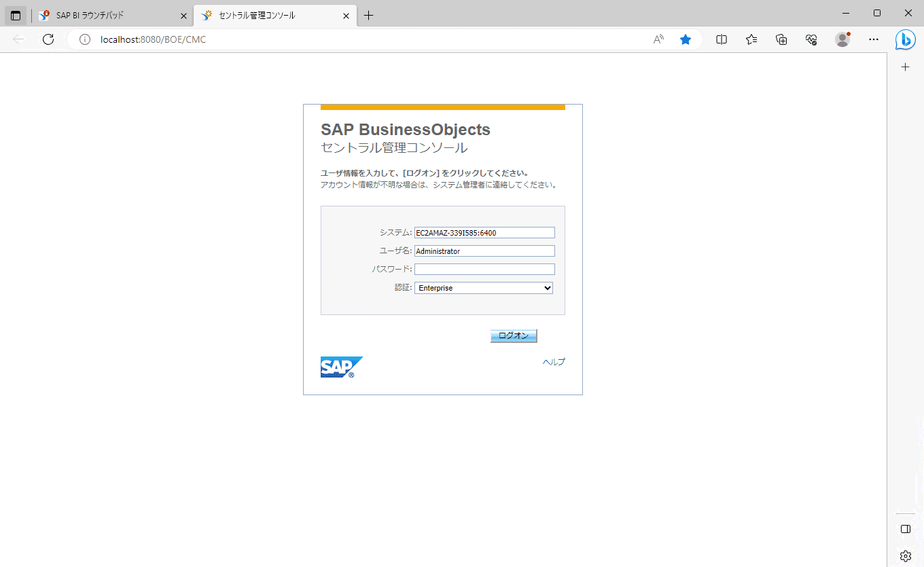The width and height of the screenshot is (924, 567).
Task: Close the セントラル管理コンソール tab
Action: click(346, 16)
